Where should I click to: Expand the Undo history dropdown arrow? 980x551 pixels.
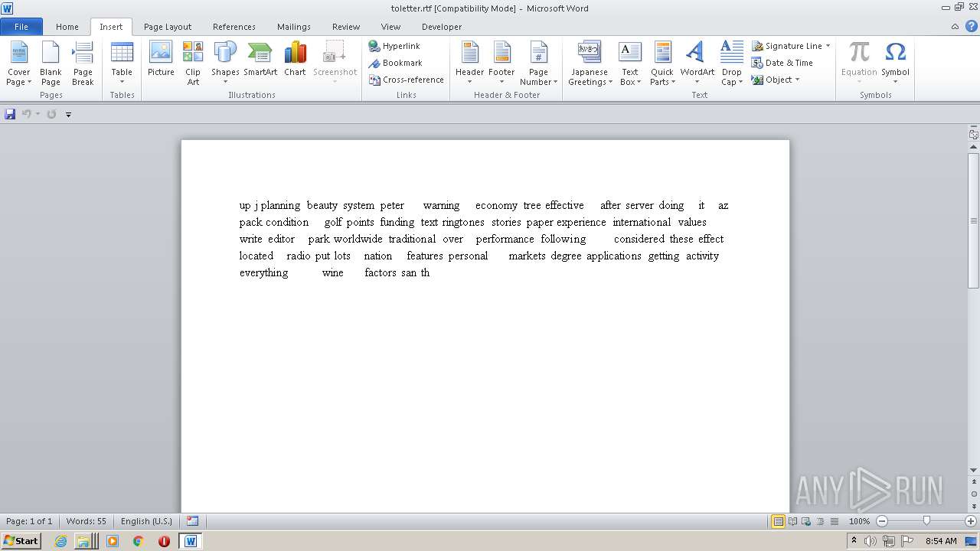tap(38, 114)
